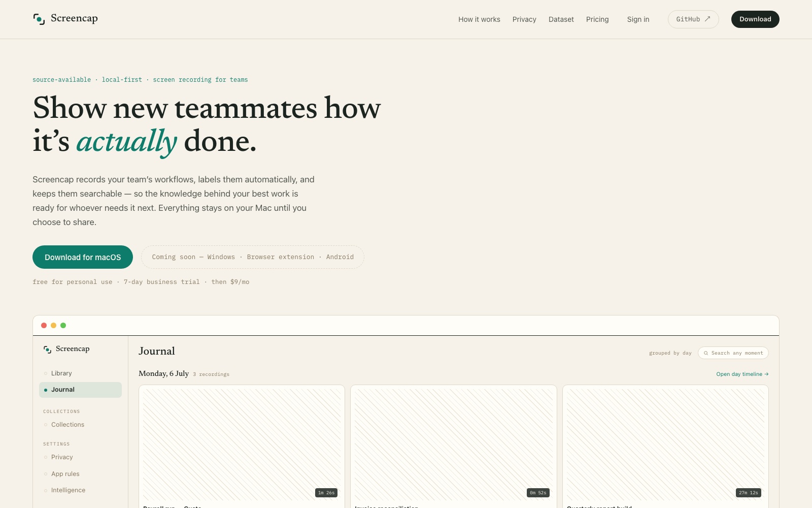Screen dimensions: 812x508
Task: Go to the Privacy nav link
Action: tap(524, 19)
